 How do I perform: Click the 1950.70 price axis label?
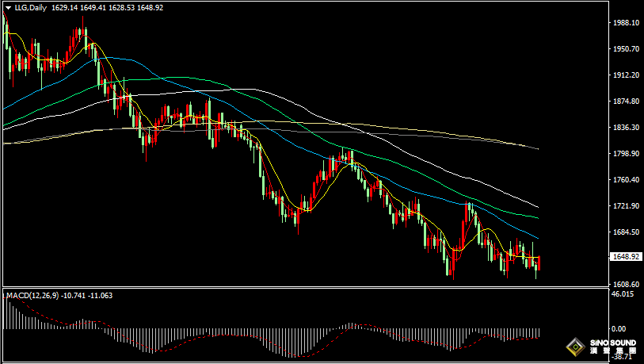(625, 49)
